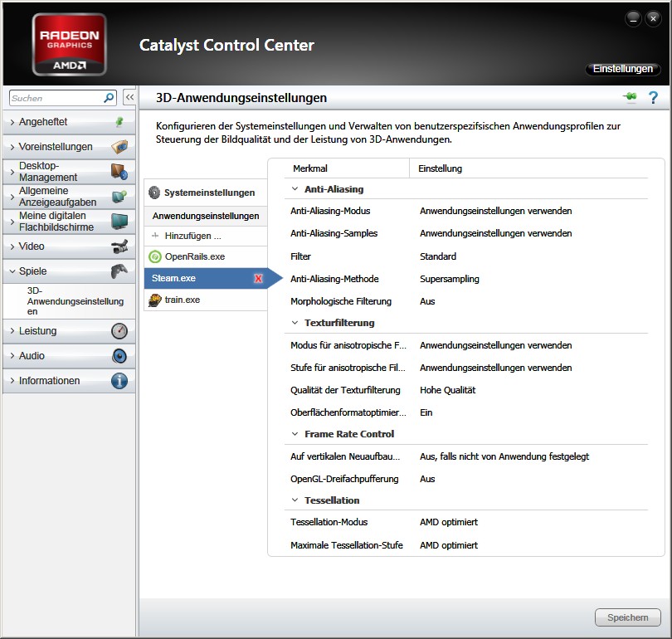This screenshot has height=639, width=672.
Task: Change Anti-Aliasing-Samples setting value
Action: pyautogui.click(x=495, y=233)
